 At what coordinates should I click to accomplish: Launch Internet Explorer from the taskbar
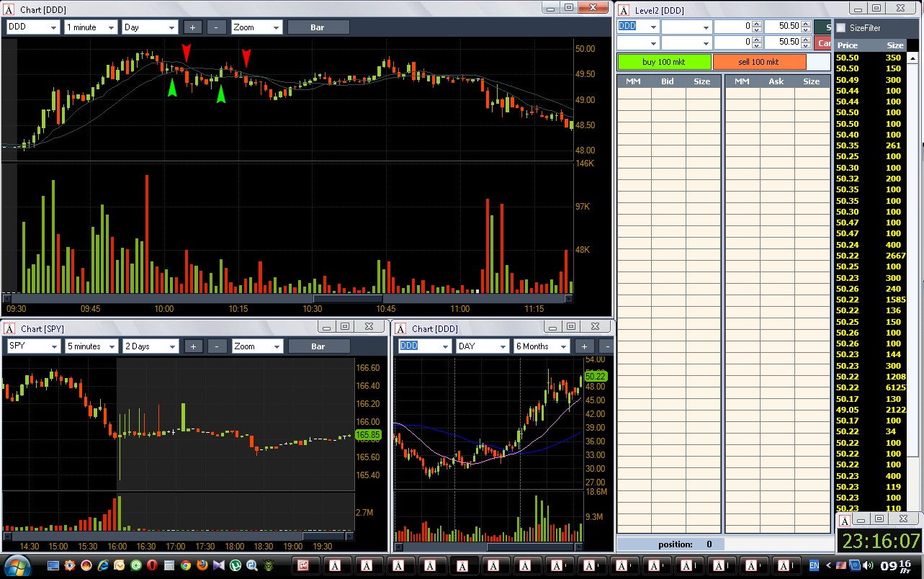[103, 565]
